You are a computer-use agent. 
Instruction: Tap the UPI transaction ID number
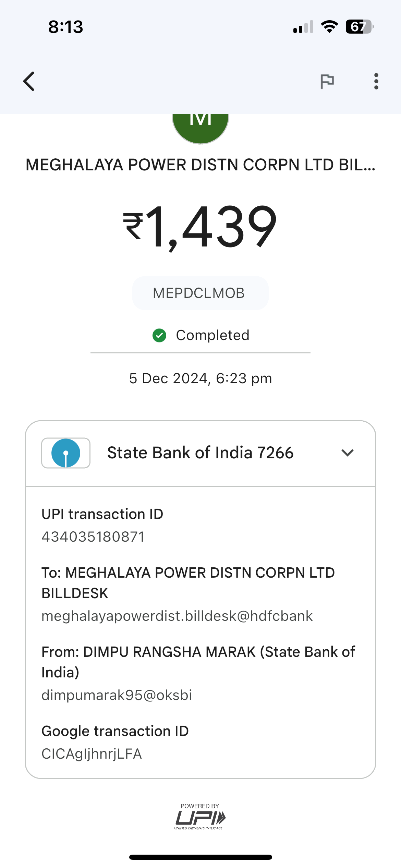(93, 537)
